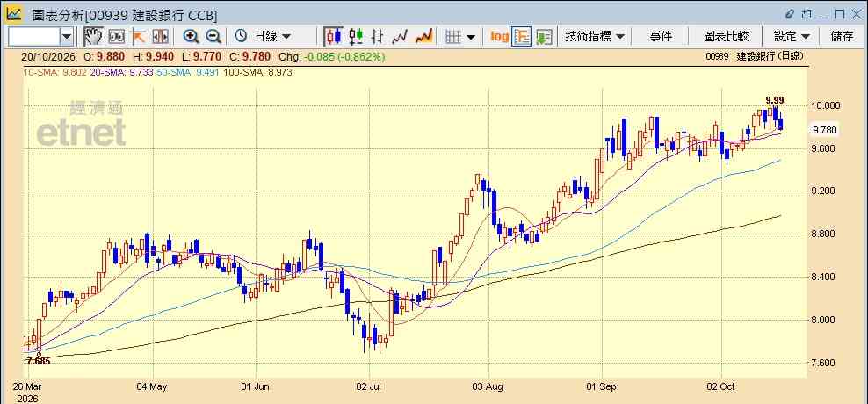Click the date 20/10/2026 in info bar
This screenshot has width=868, height=404.
pos(48,56)
